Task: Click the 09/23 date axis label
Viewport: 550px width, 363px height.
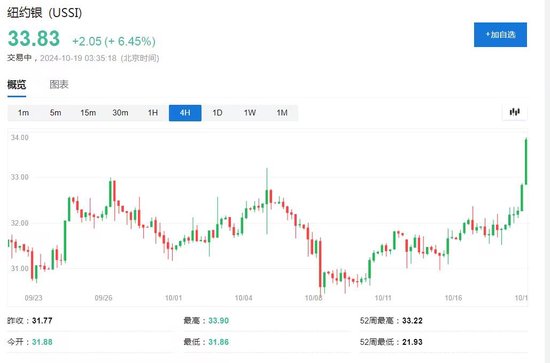Action: point(33,298)
